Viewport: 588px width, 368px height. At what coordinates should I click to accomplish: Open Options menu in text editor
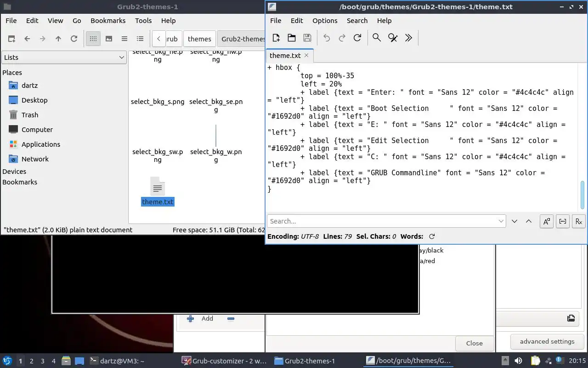[x=325, y=21]
